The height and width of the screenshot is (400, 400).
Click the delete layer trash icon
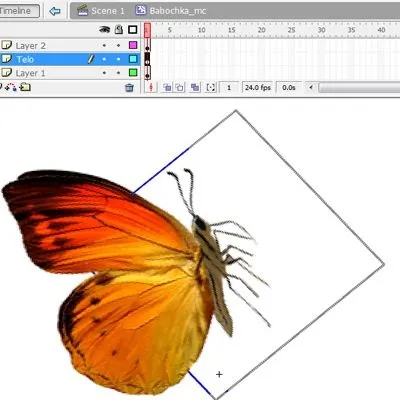click(129, 88)
